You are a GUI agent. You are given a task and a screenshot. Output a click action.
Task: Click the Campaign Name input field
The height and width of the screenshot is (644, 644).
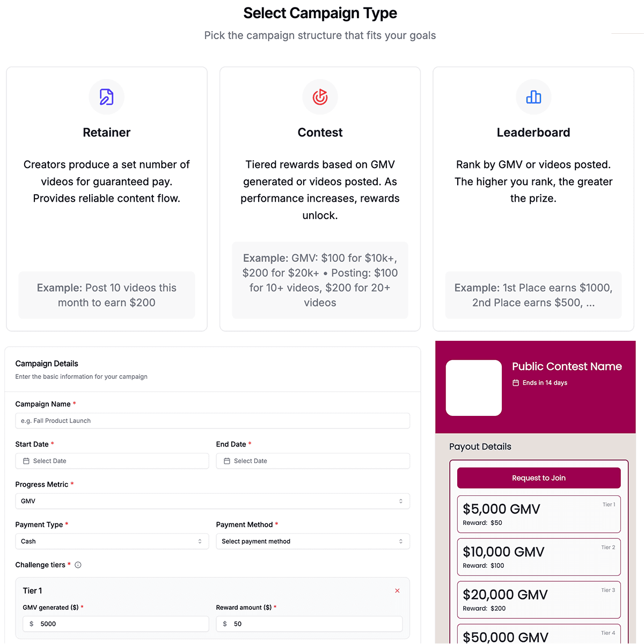tap(213, 421)
